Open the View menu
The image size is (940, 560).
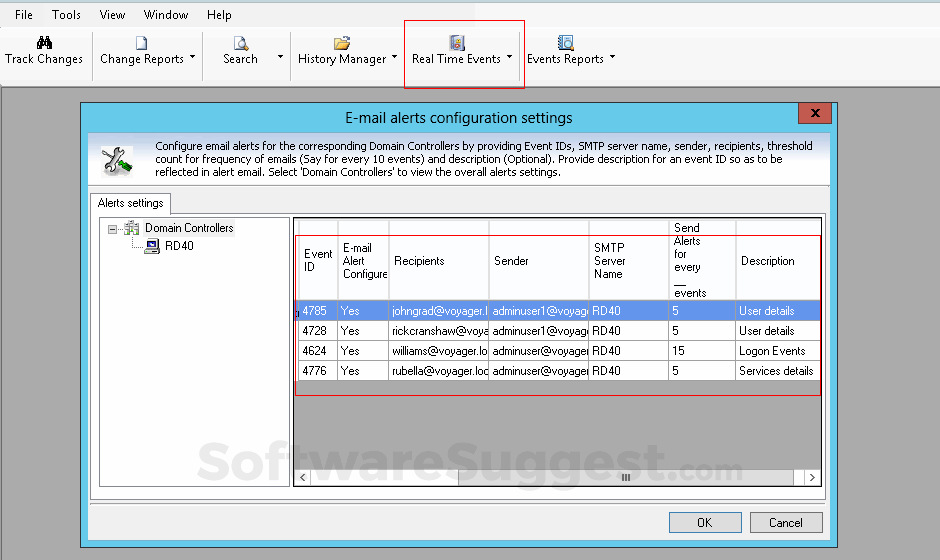pyautogui.click(x=112, y=15)
